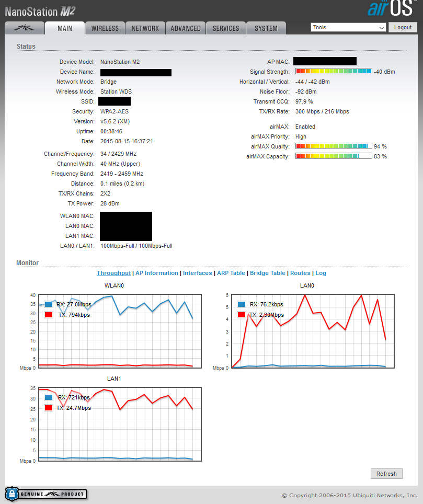Screen dimensions: 423x504
Task: Click the airMAX Quality bar
Action: (x=334, y=146)
